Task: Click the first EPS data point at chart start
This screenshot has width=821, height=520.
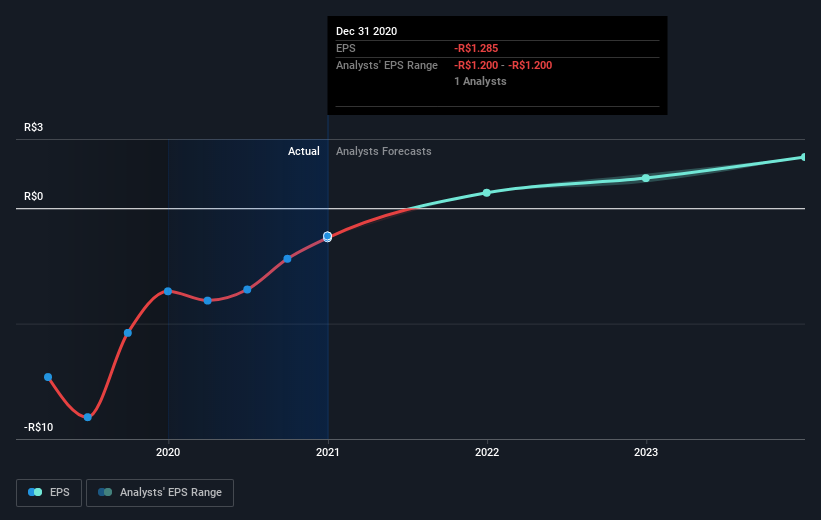Action: (48, 377)
